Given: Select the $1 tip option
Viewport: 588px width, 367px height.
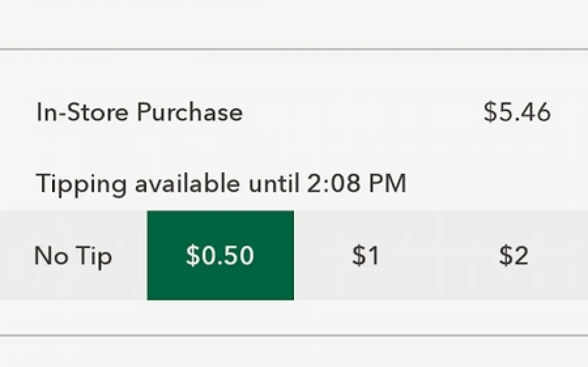Looking at the screenshot, I should point(366,255).
